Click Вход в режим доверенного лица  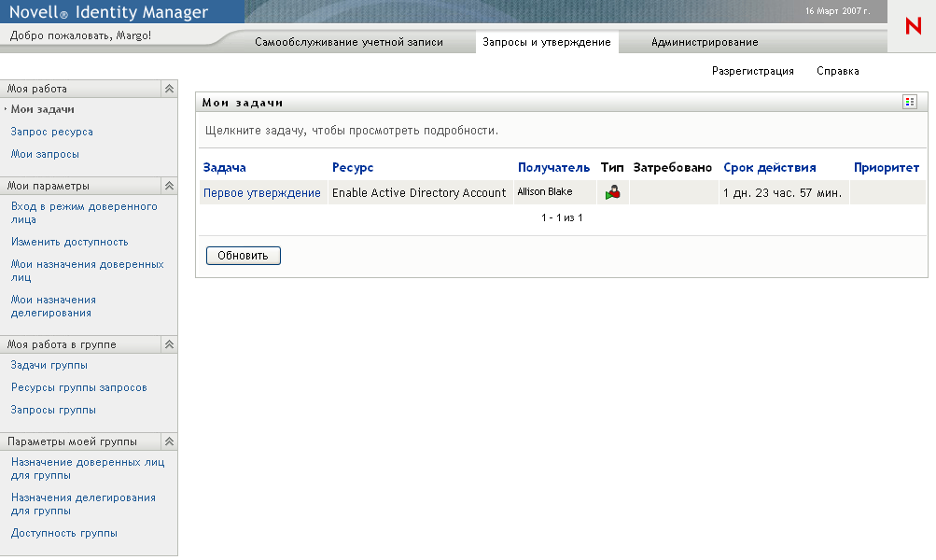84,213
